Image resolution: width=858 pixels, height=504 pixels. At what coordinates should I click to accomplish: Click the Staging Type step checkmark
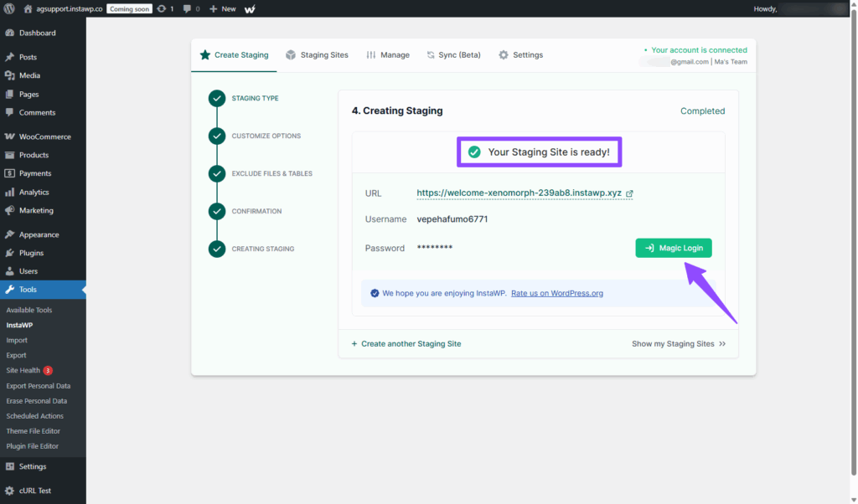217,99
